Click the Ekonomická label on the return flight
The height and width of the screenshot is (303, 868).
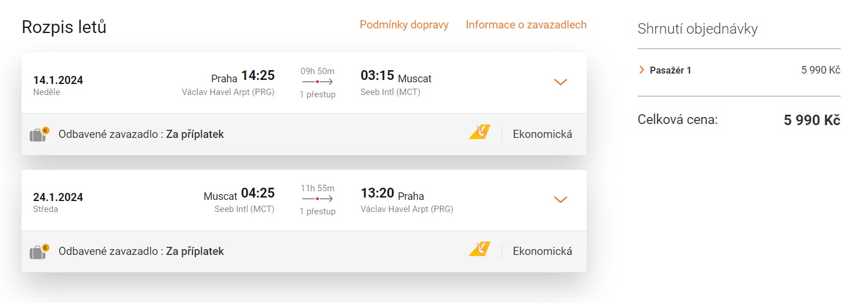[542, 251]
